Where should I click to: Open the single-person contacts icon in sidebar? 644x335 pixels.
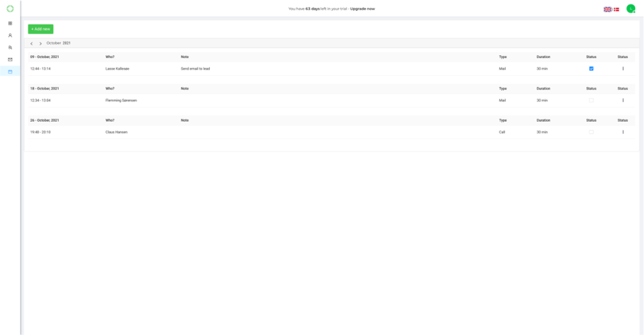10,35
